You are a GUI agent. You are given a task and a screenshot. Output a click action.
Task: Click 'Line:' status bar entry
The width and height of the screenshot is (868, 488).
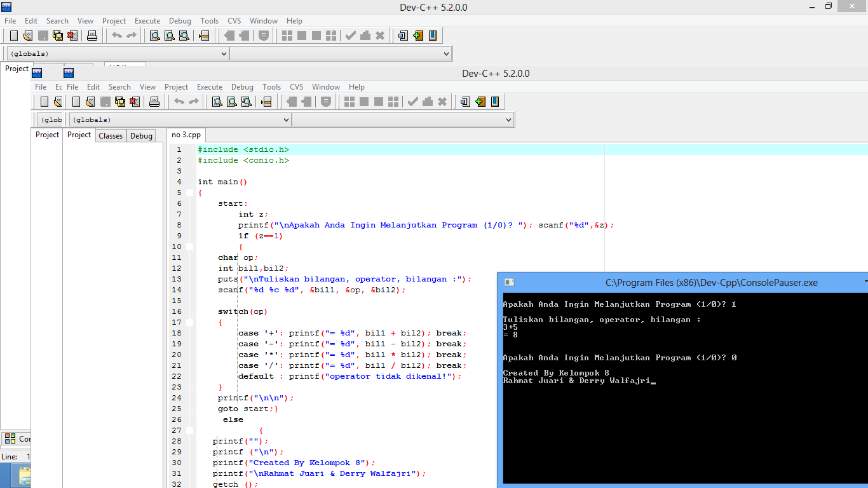[x=10, y=457]
